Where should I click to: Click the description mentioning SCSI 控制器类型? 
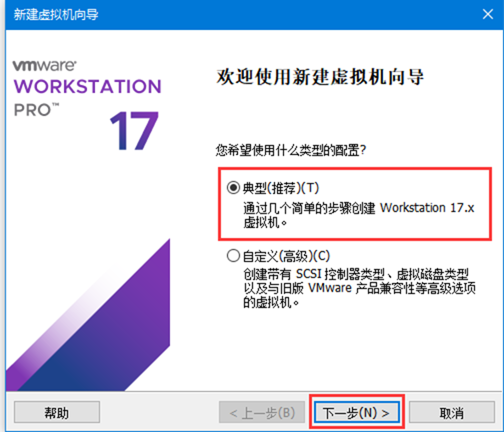[360, 288]
